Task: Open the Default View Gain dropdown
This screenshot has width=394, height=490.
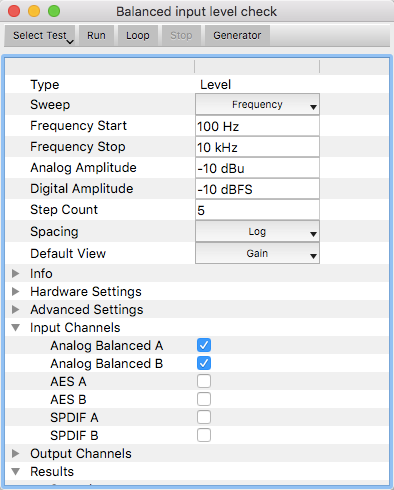Action: pos(257,254)
